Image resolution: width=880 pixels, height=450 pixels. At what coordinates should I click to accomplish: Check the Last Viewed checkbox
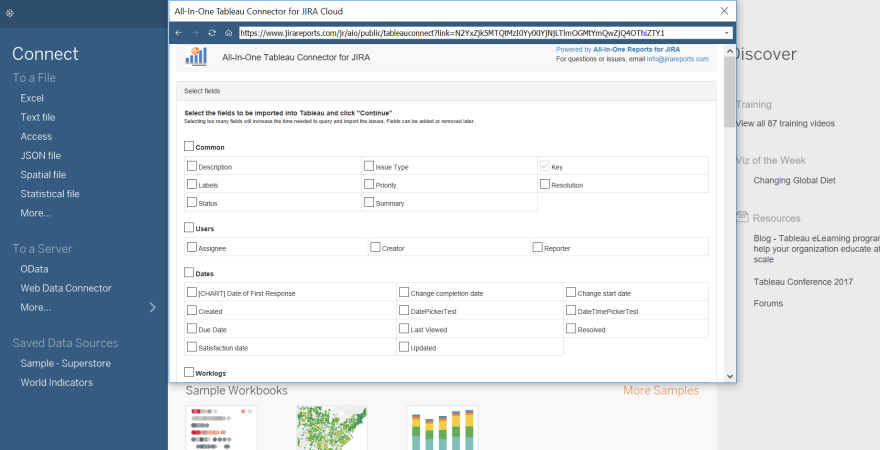pyautogui.click(x=404, y=329)
